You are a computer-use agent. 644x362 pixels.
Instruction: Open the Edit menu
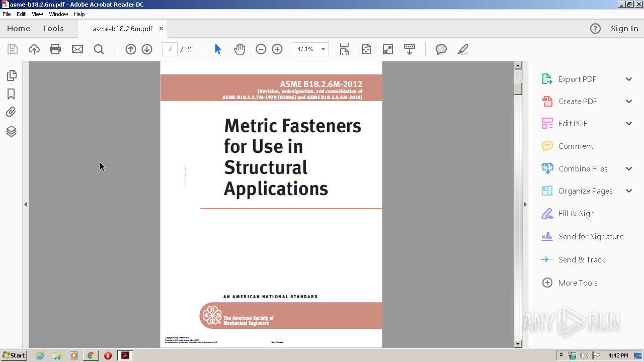[x=21, y=14]
